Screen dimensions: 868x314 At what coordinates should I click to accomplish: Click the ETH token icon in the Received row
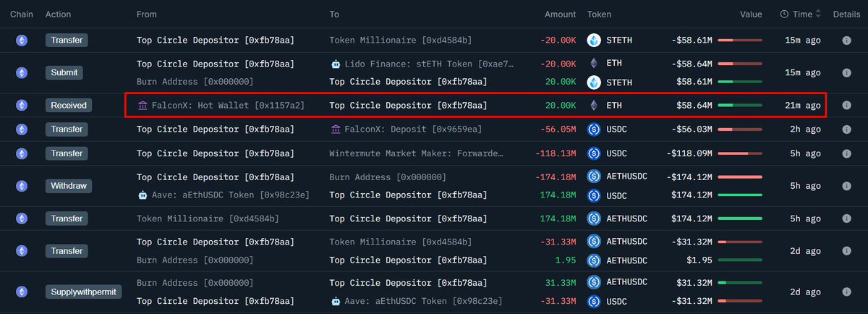pyautogui.click(x=595, y=106)
